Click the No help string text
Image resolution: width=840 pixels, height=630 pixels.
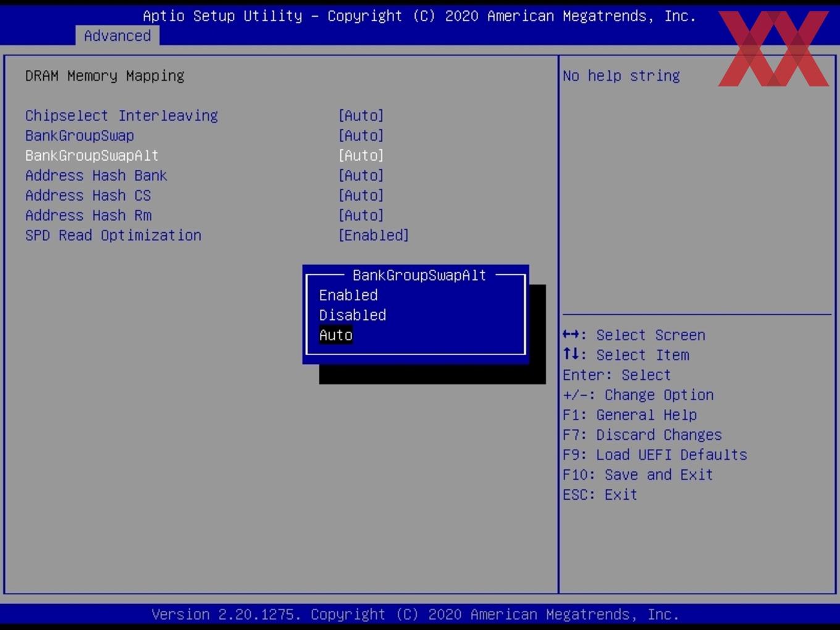(621, 76)
